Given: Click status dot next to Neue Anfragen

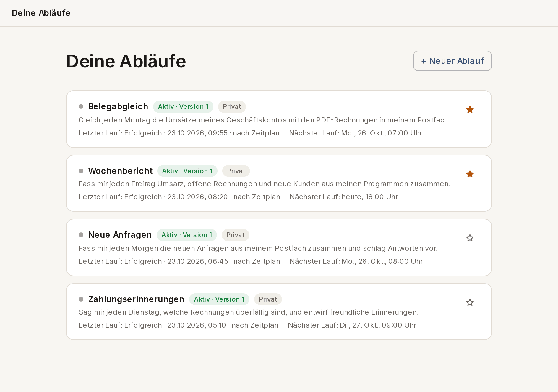Looking at the screenshot, I should (81, 235).
